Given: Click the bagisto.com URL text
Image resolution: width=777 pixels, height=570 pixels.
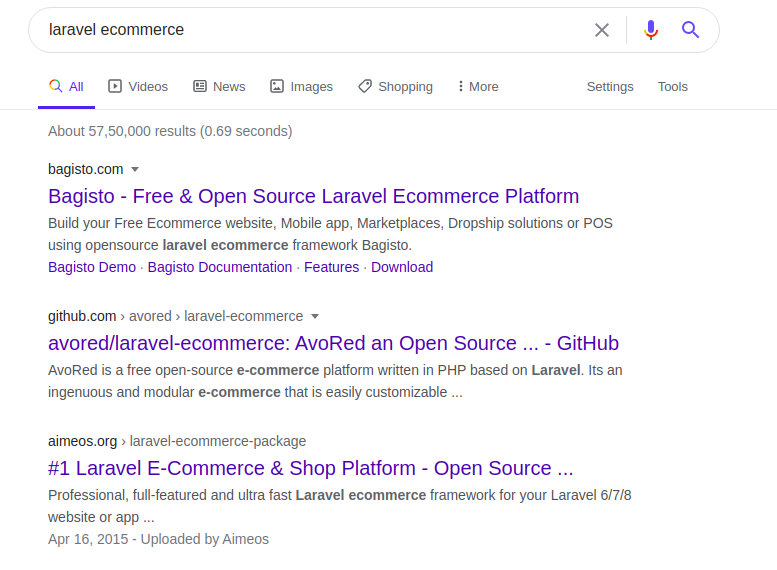Looking at the screenshot, I should point(86,169).
